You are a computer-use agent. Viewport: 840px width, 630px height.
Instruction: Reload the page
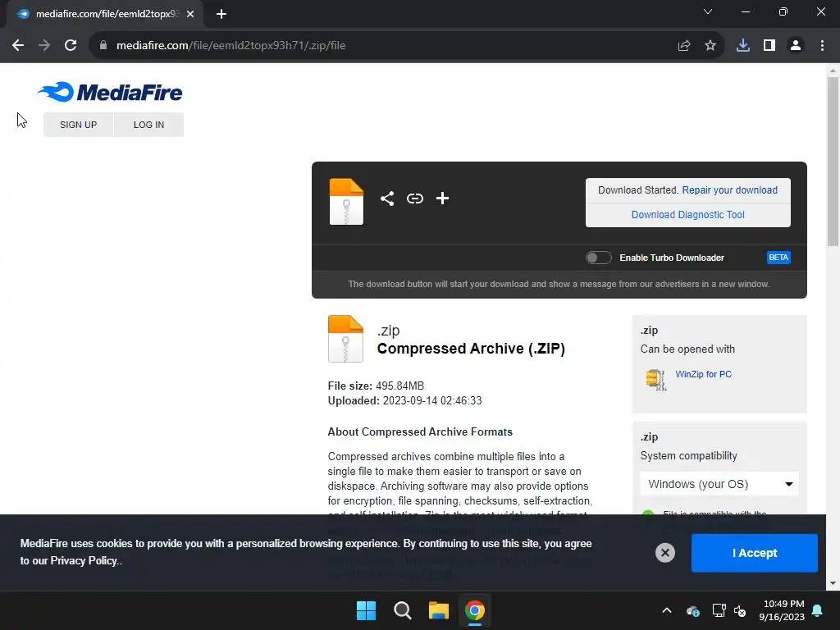pyautogui.click(x=71, y=46)
